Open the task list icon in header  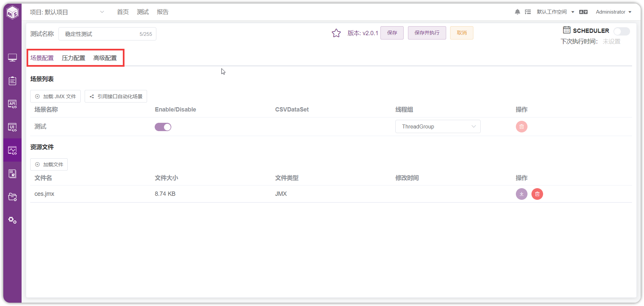click(528, 12)
